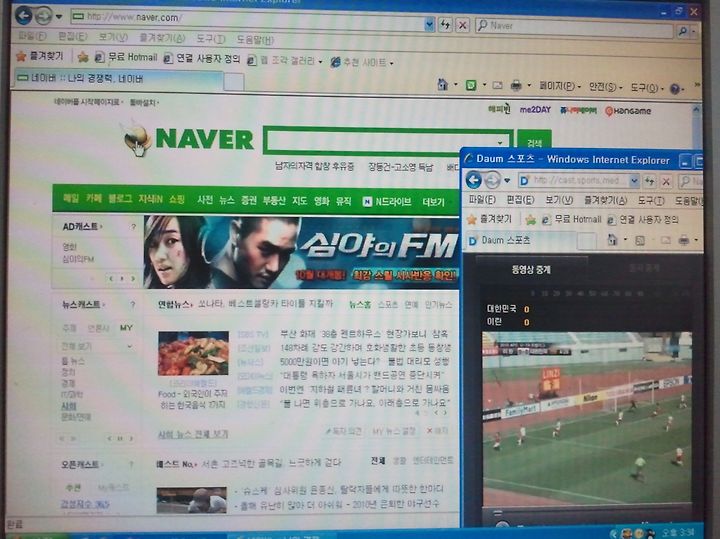The image size is (720, 539).
Task: Click the 심야의 FM movie banner
Action: point(301,252)
